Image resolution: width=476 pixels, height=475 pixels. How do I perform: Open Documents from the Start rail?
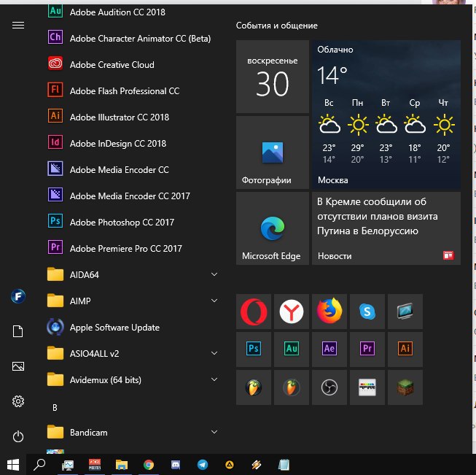tap(18, 331)
